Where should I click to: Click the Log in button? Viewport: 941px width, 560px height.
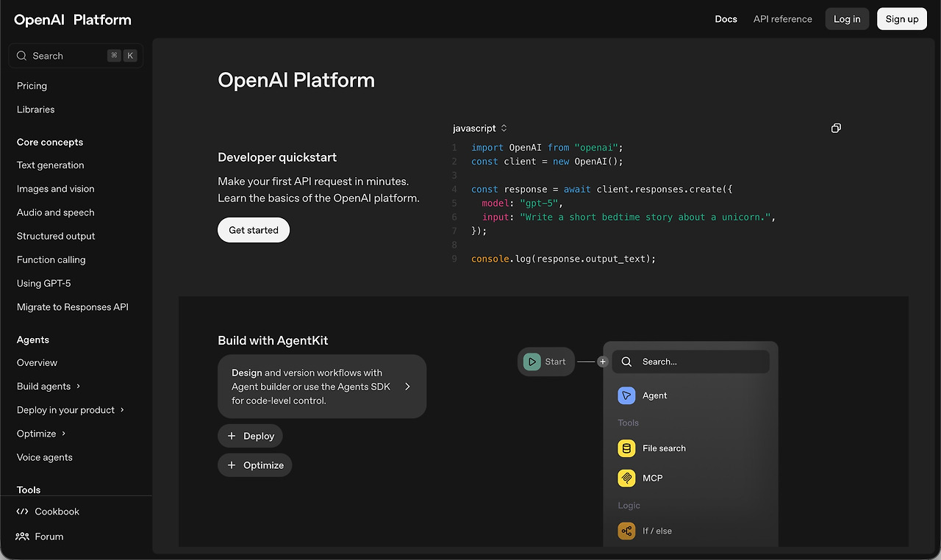pyautogui.click(x=847, y=19)
